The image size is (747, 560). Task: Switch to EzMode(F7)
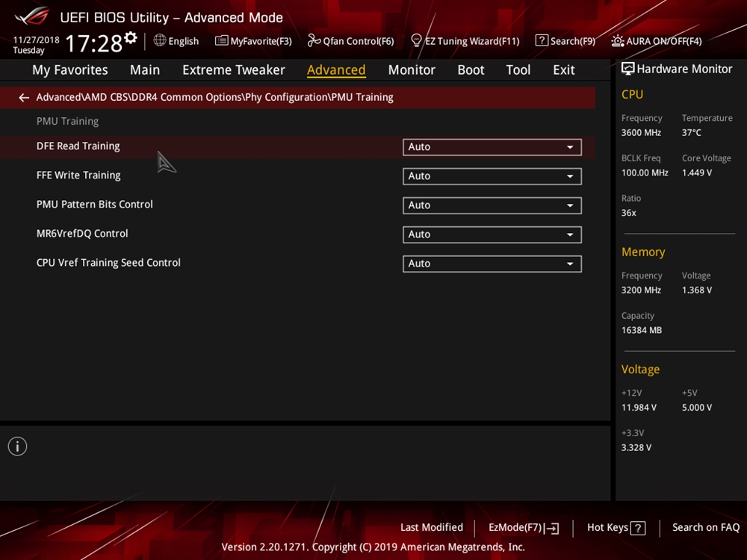pos(524,528)
